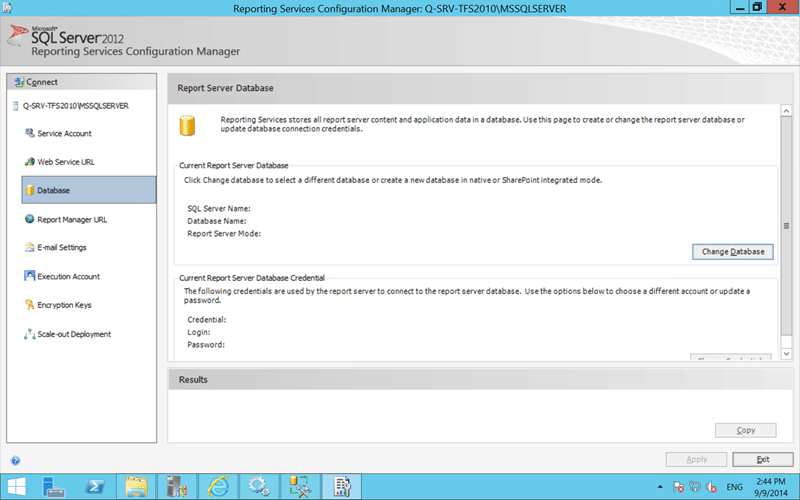Viewport: 800px width, 500px height.
Task: Click the Connect button label
Action: (x=42, y=82)
